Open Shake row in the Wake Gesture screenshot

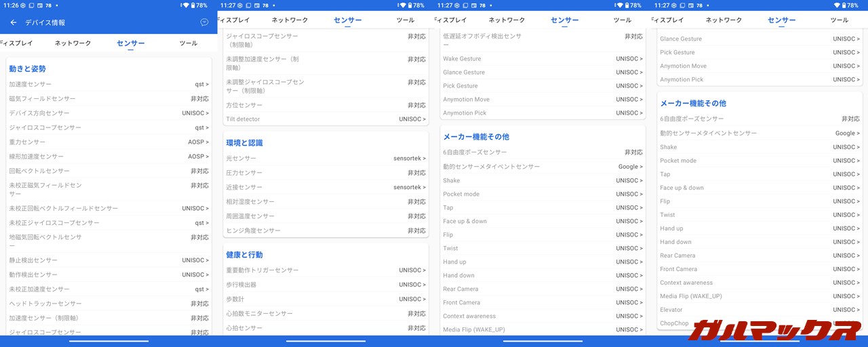click(x=542, y=180)
